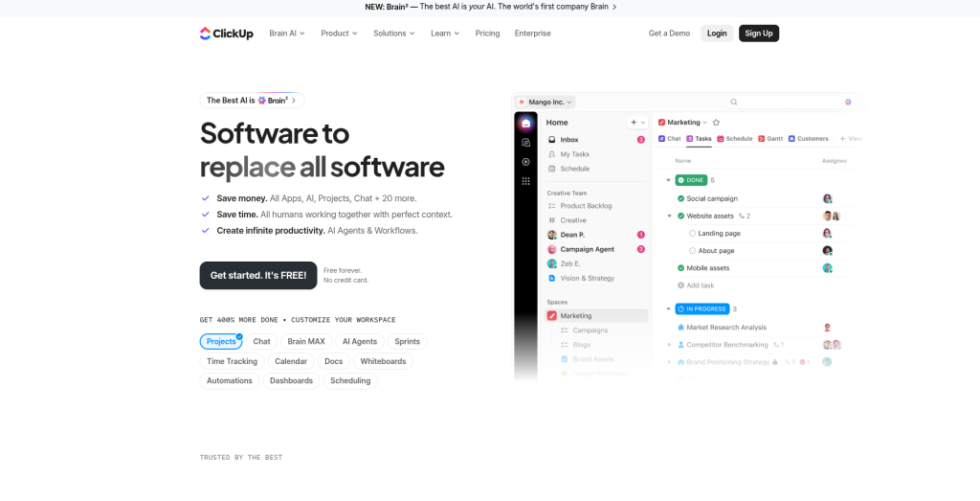Image resolution: width=980 pixels, height=501 pixels.
Task: Click the green DONE status badge
Action: 691,180
